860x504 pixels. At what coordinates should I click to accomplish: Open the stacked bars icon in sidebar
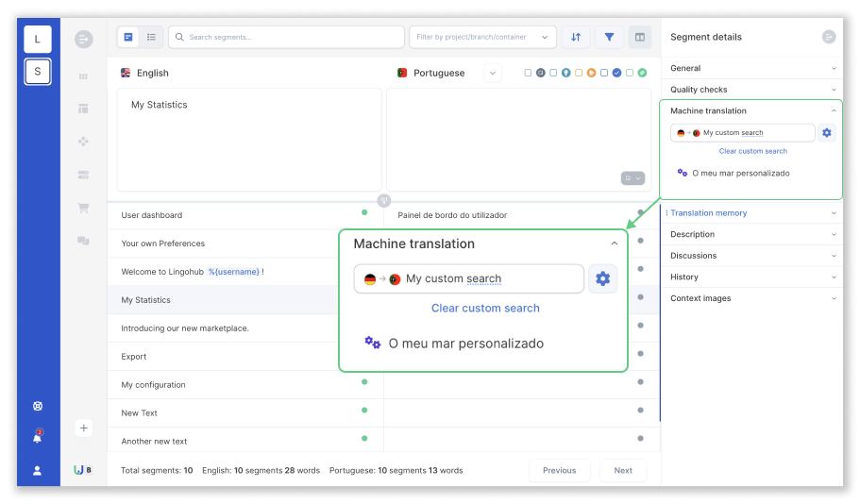click(x=83, y=175)
